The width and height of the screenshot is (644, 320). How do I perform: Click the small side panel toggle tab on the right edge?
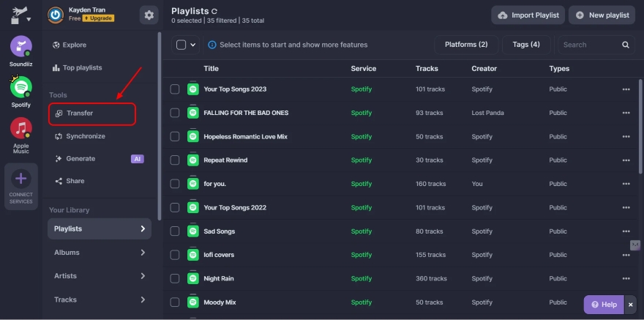click(x=635, y=245)
